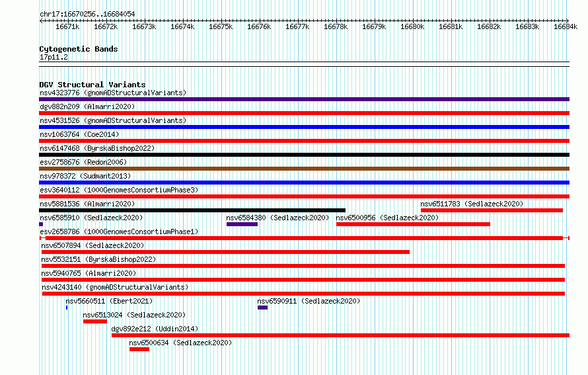This screenshot has height=375, width=588.
Task: Open the nsv978372 (Sudmant2013) label
Action: [x=85, y=176]
